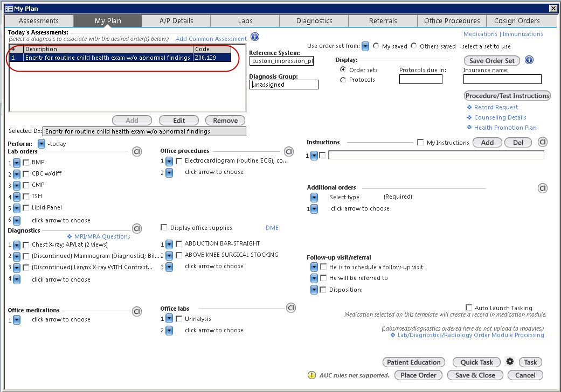The width and height of the screenshot is (561, 392).
Task: Select the Z00.129 assessment row
Action: [x=120, y=58]
